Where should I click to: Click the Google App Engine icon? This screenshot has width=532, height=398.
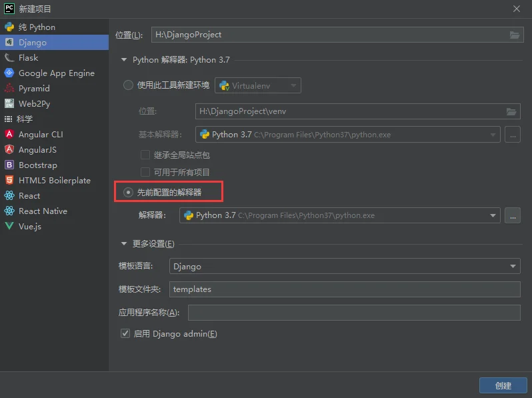tap(9, 73)
